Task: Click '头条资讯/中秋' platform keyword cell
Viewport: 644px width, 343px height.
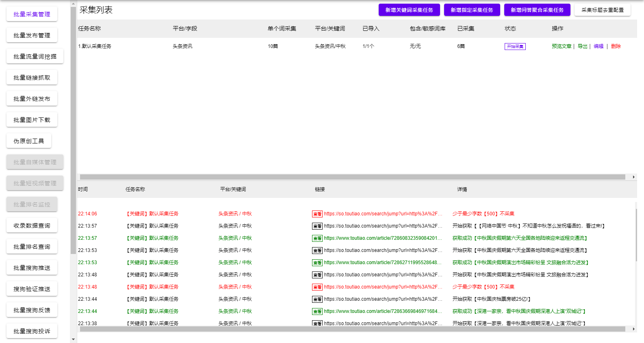Action: pos(330,46)
